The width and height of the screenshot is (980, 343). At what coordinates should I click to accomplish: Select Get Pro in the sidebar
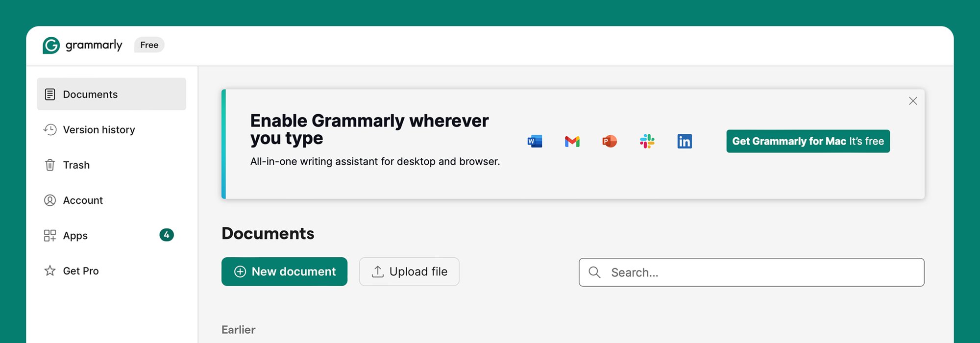pos(111,270)
